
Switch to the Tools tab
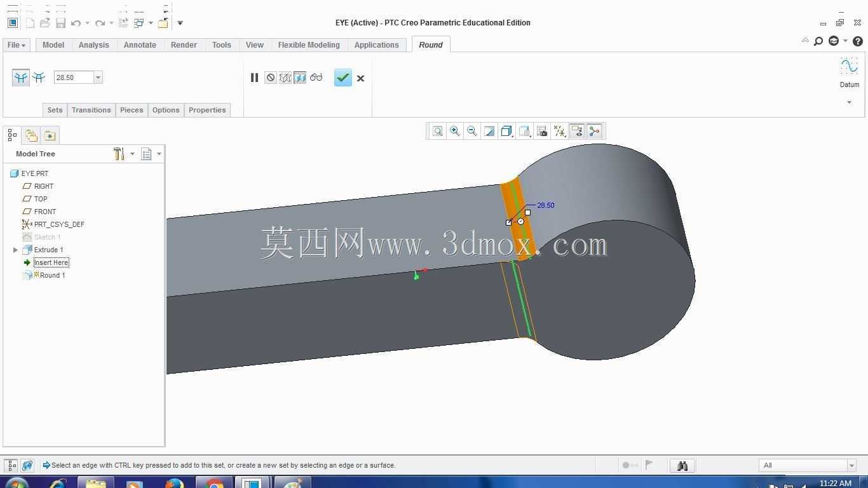click(222, 45)
